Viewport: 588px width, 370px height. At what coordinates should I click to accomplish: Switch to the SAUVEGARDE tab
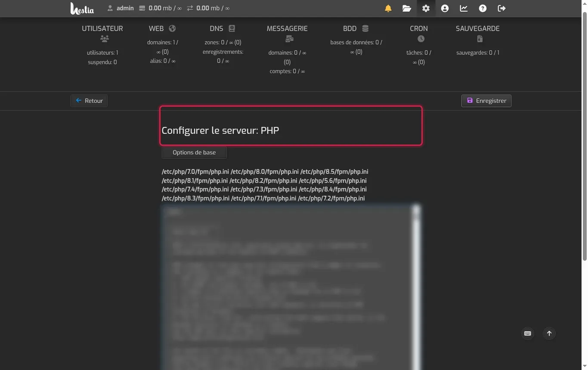[478, 28]
